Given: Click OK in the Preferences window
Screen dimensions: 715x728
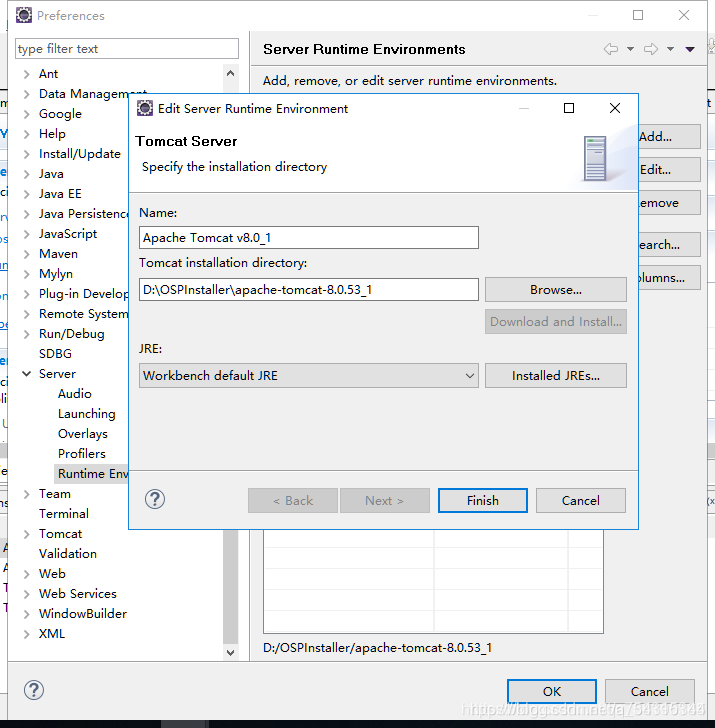Looking at the screenshot, I should (x=552, y=692).
